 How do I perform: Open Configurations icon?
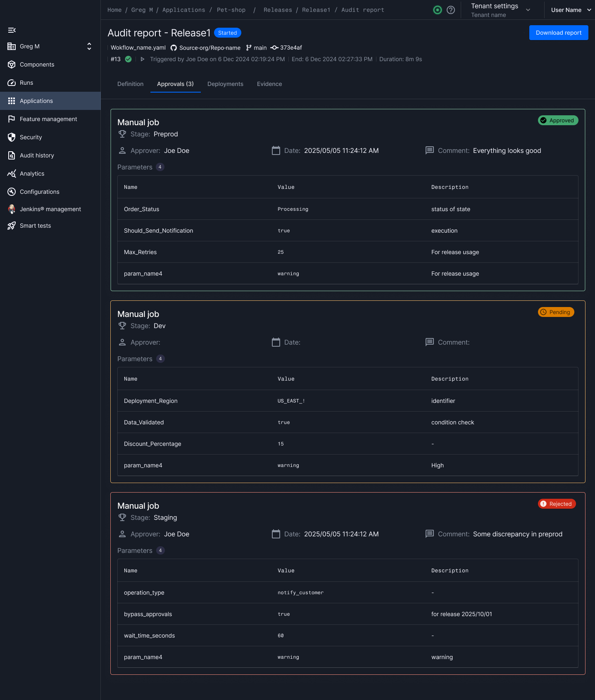12,192
